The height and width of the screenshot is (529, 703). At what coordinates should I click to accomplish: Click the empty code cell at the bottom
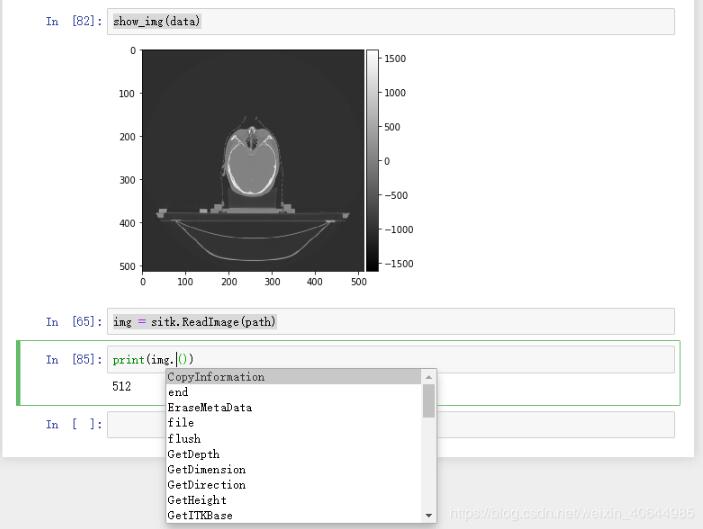pos(391,424)
